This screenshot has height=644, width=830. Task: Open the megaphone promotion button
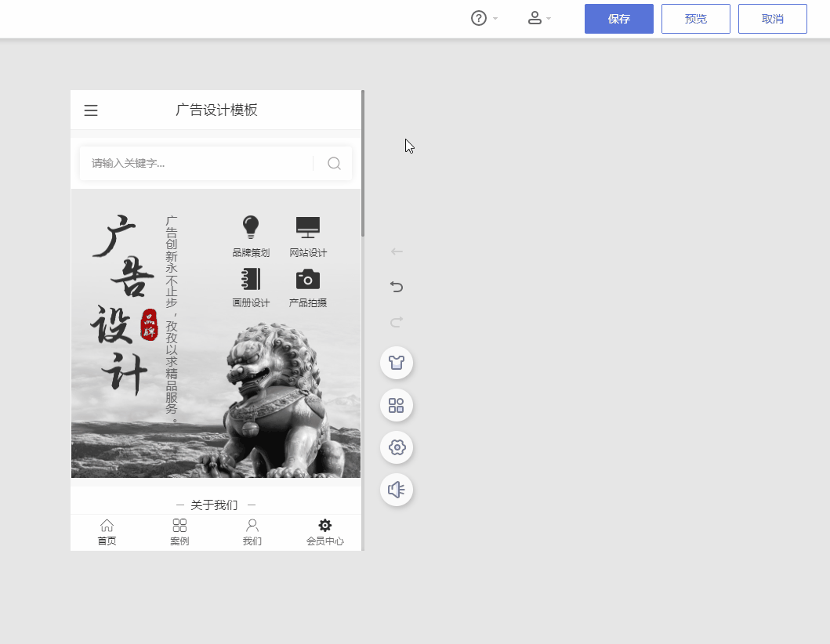(x=397, y=490)
